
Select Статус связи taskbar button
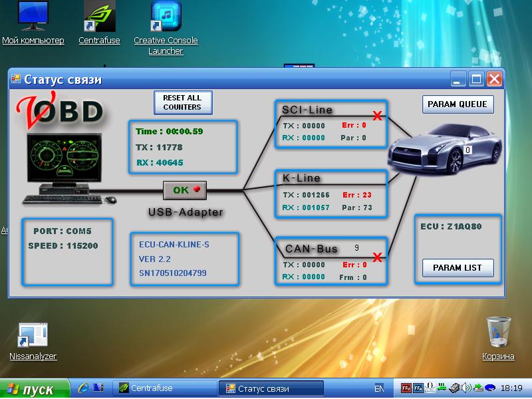273,388
